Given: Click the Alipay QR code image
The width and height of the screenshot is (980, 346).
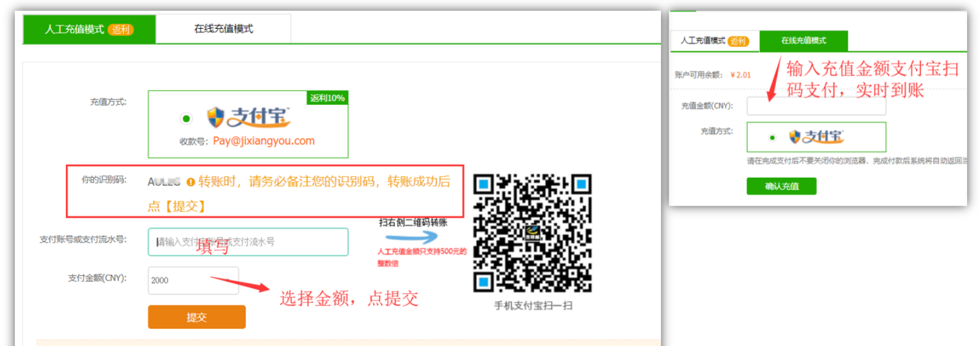Looking at the screenshot, I should pyautogui.click(x=532, y=233).
